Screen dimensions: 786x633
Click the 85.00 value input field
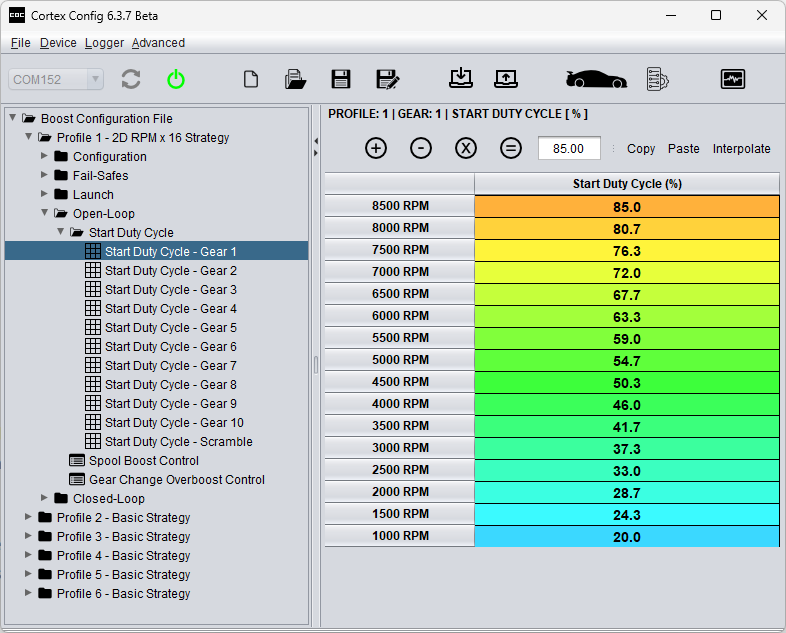[569, 148]
